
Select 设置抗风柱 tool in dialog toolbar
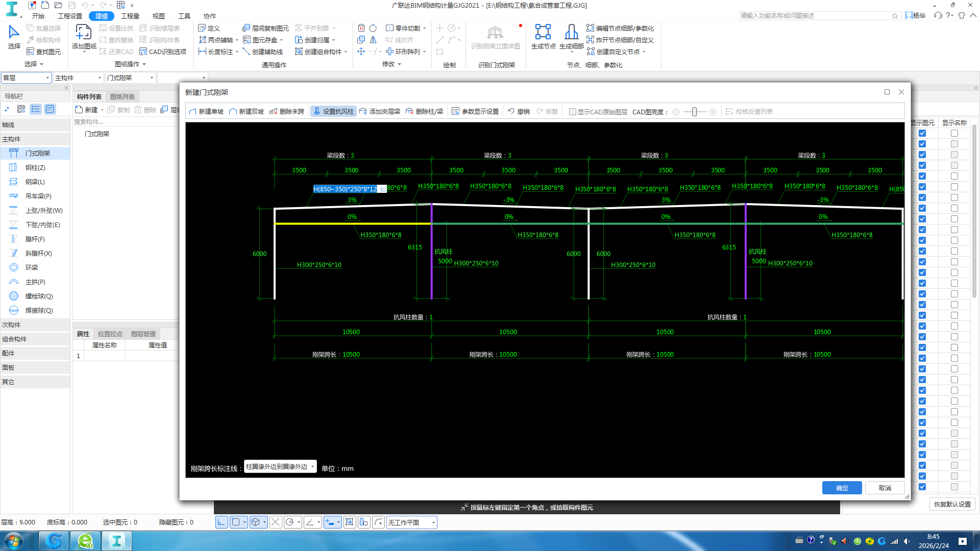[x=333, y=111]
